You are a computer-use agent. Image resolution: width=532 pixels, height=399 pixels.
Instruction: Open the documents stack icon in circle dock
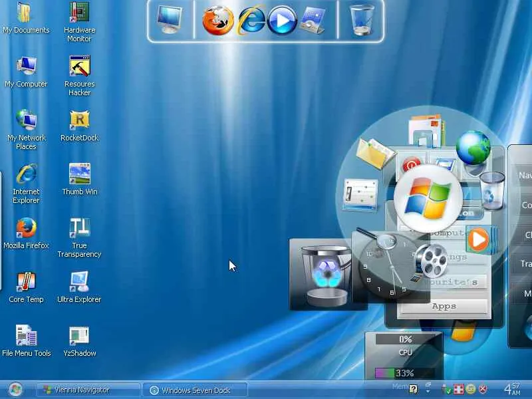(426, 130)
